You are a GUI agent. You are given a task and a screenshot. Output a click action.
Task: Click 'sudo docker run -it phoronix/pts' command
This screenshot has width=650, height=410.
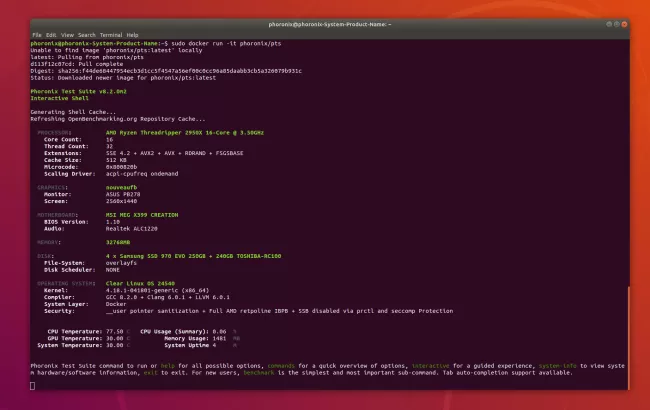pyautogui.click(x=226, y=44)
